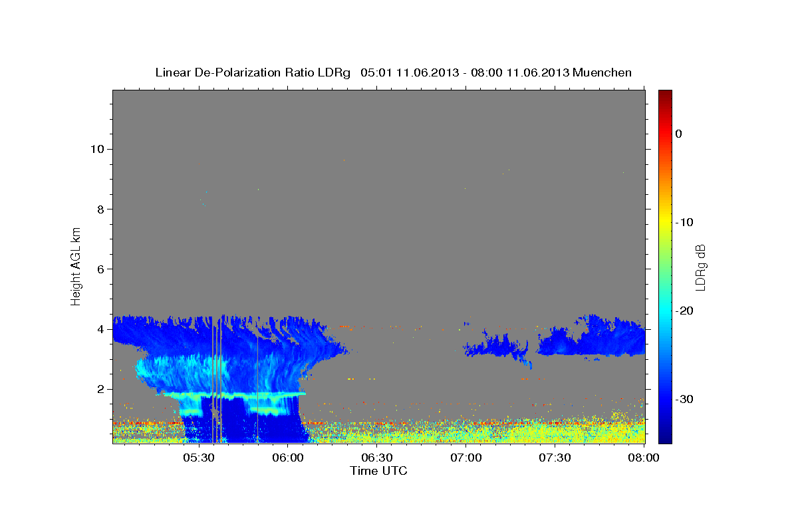Click the height tick label 6

coord(100,269)
